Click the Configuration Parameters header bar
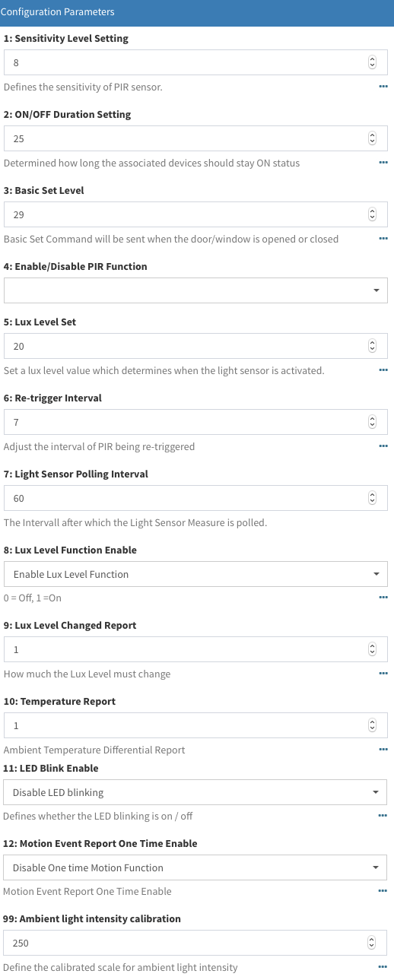 point(197,12)
